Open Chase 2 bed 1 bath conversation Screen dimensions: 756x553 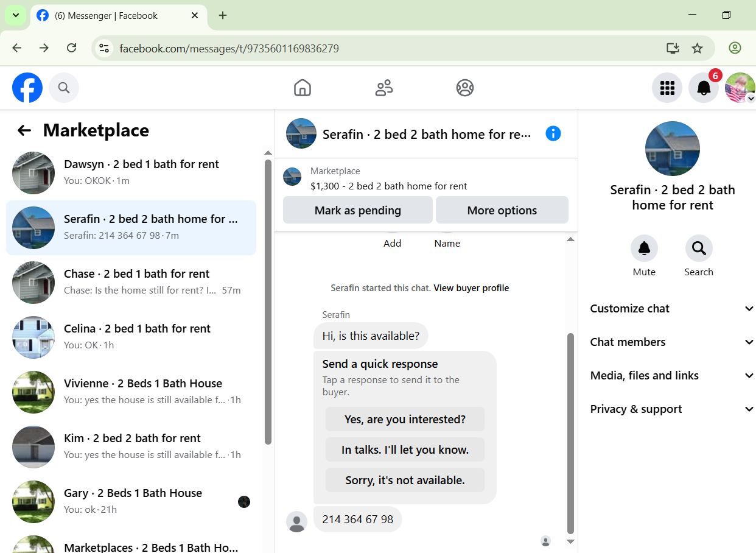[131, 283]
